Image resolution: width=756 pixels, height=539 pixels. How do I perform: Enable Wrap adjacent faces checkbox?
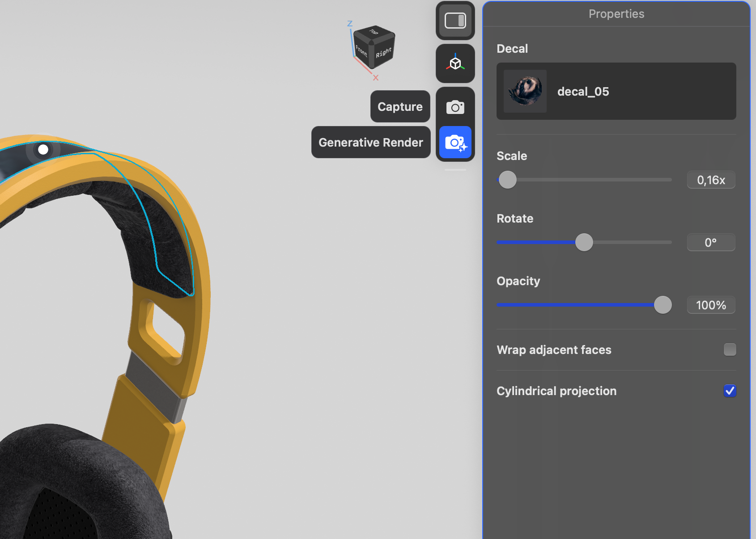click(x=730, y=350)
